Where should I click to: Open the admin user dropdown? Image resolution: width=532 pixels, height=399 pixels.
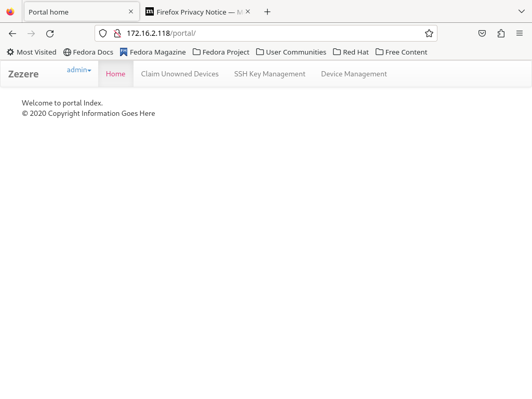click(79, 70)
